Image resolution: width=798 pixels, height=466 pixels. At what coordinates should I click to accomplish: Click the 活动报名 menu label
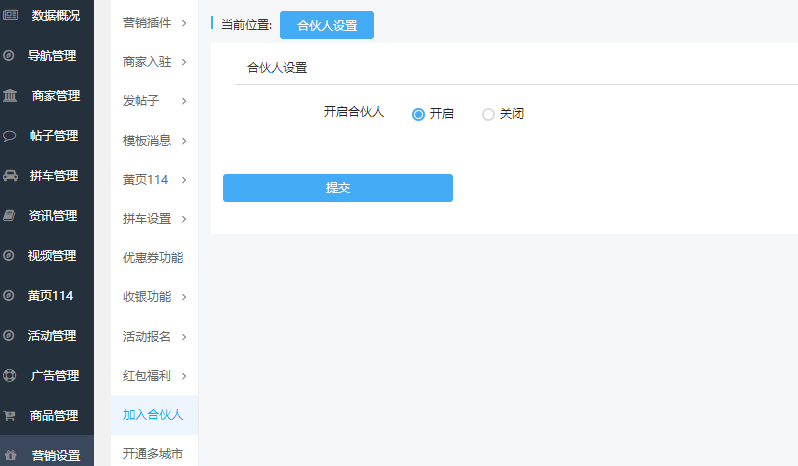[x=147, y=336]
